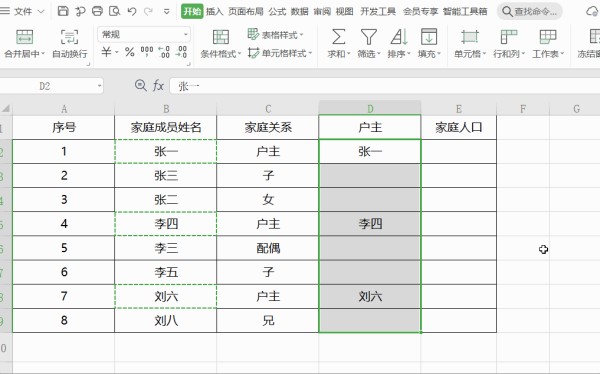Open the 行和列 rows and columns icon

coord(509,37)
